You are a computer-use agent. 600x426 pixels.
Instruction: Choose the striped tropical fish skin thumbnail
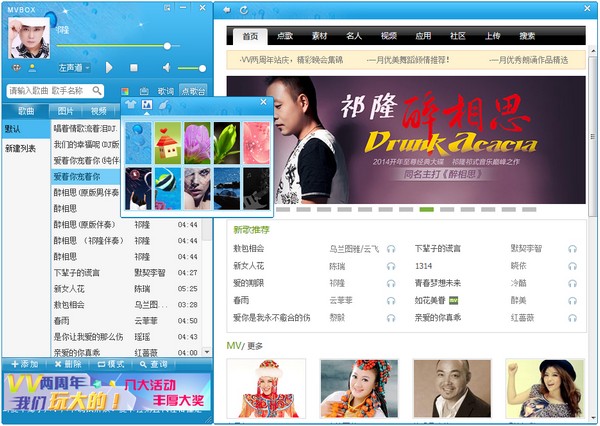(x=168, y=189)
